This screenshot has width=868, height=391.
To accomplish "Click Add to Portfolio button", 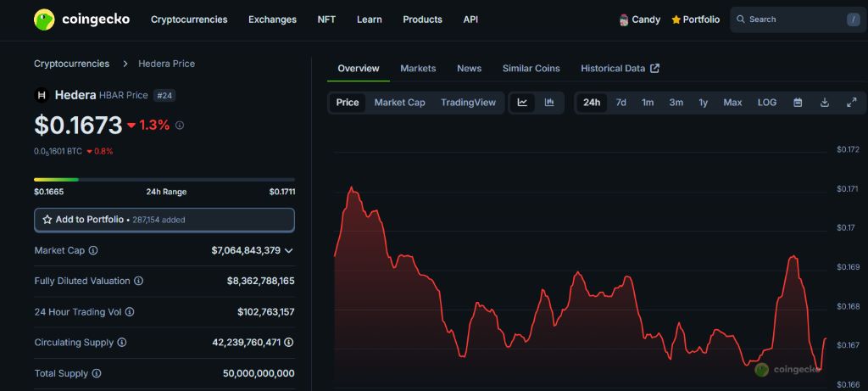I will (164, 220).
